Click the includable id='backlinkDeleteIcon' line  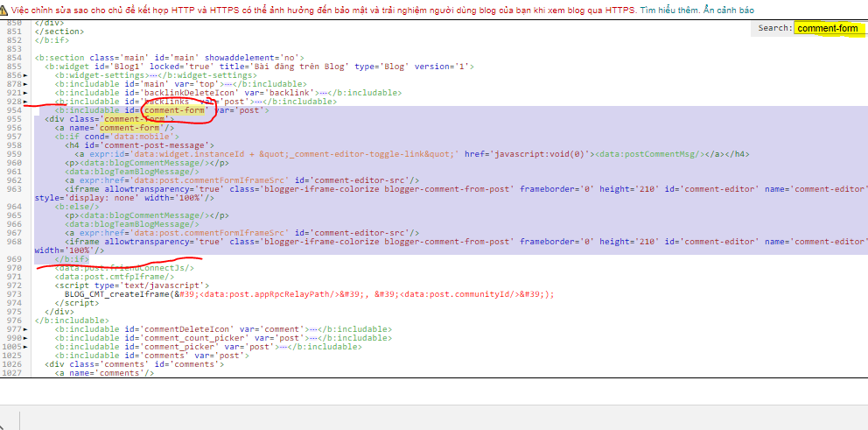(x=228, y=93)
